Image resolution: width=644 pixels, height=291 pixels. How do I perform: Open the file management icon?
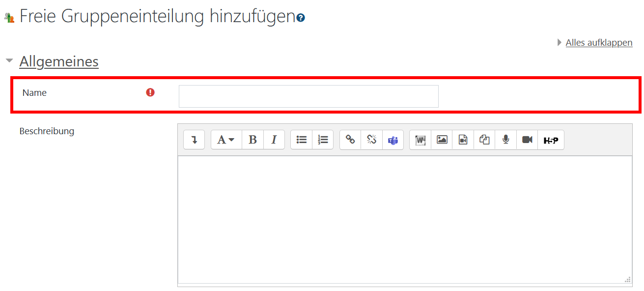click(x=484, y=140)
